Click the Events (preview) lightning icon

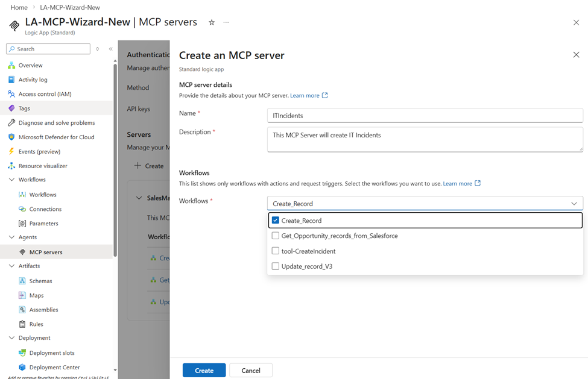(11, 151)
